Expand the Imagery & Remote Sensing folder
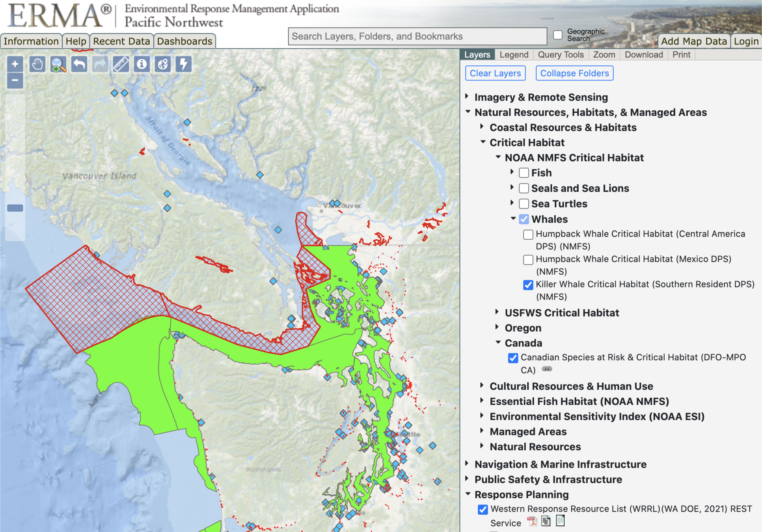 click(467, 97)
